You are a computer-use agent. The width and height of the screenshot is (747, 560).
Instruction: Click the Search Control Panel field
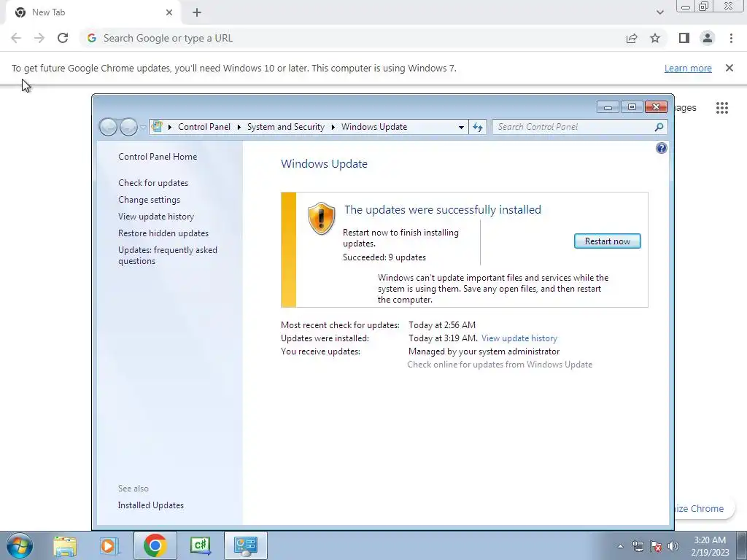[573, 127]
